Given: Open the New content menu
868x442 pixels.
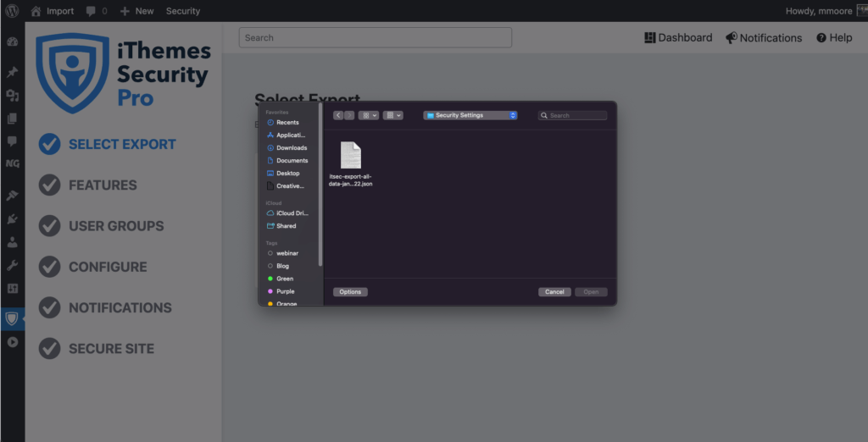Looking at the screenshot, I should point(137,11).
